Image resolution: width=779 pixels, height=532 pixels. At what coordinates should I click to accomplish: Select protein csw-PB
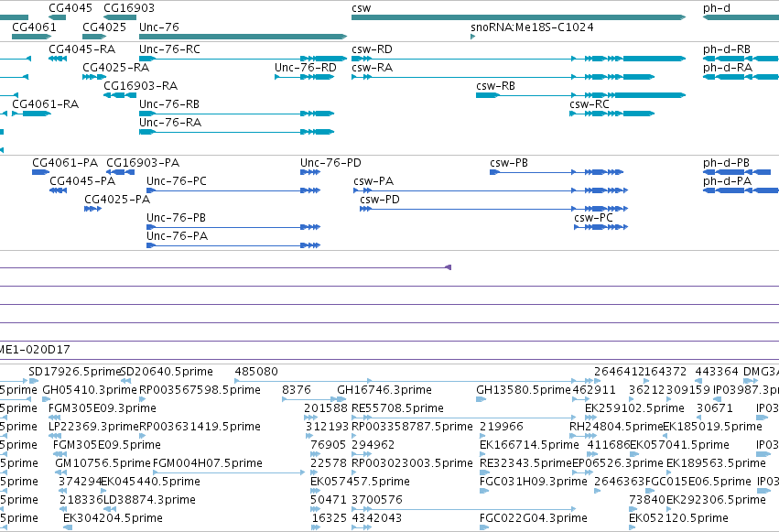[x=557, y=172]
